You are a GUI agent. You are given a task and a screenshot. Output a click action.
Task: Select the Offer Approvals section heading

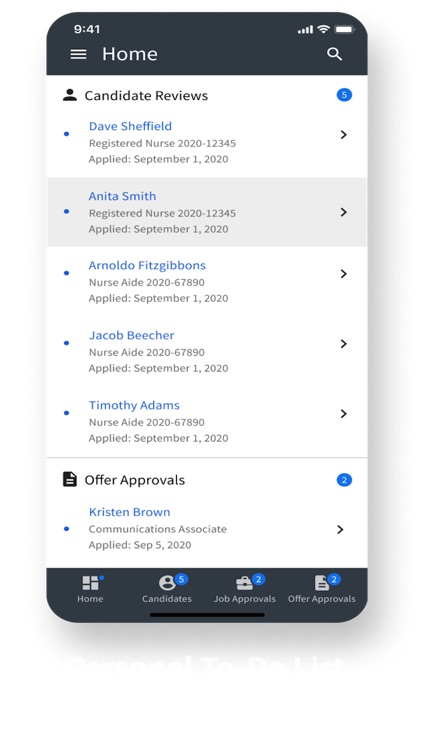point(134,480)
